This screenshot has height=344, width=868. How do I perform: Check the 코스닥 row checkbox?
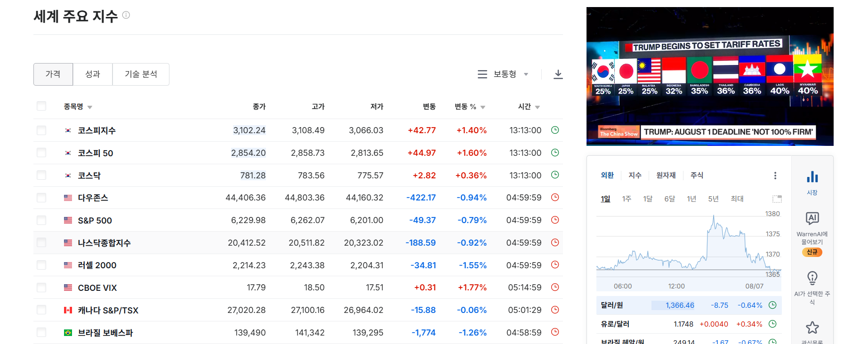(x=41, y=175)
